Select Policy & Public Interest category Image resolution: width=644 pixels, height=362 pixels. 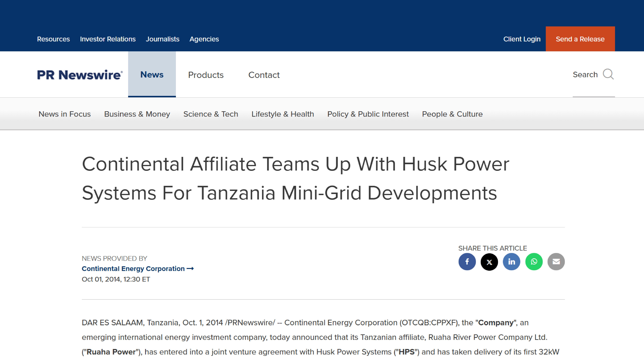pos(368,114)
